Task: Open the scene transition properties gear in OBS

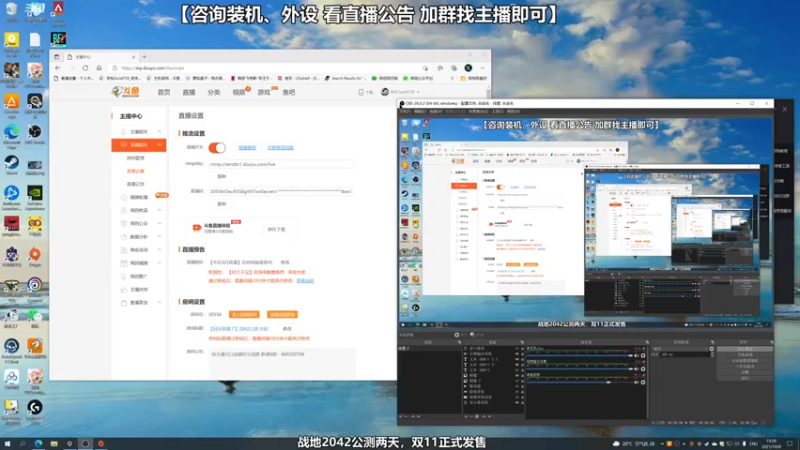Action: click(712, 348)
